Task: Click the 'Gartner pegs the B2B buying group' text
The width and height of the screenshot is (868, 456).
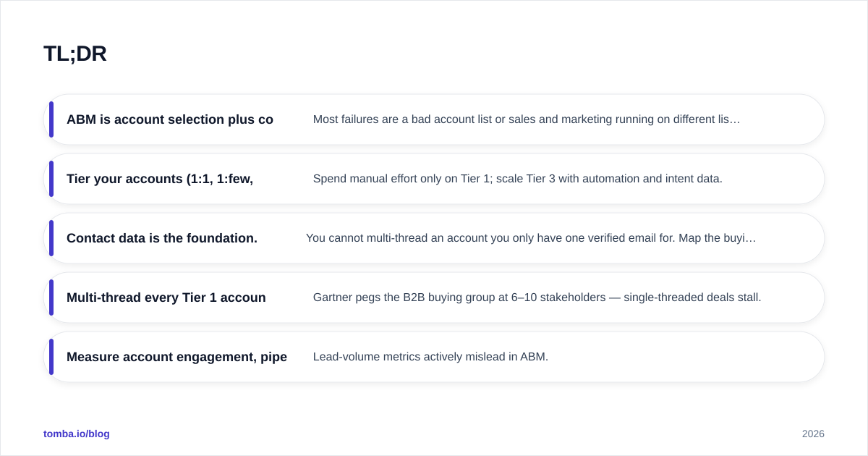Action: tap(537, 297)
